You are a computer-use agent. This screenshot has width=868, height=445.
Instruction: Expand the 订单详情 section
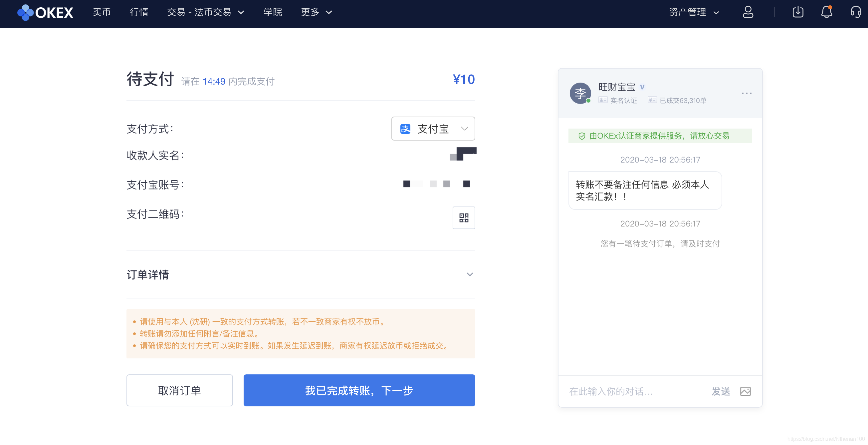301,274
